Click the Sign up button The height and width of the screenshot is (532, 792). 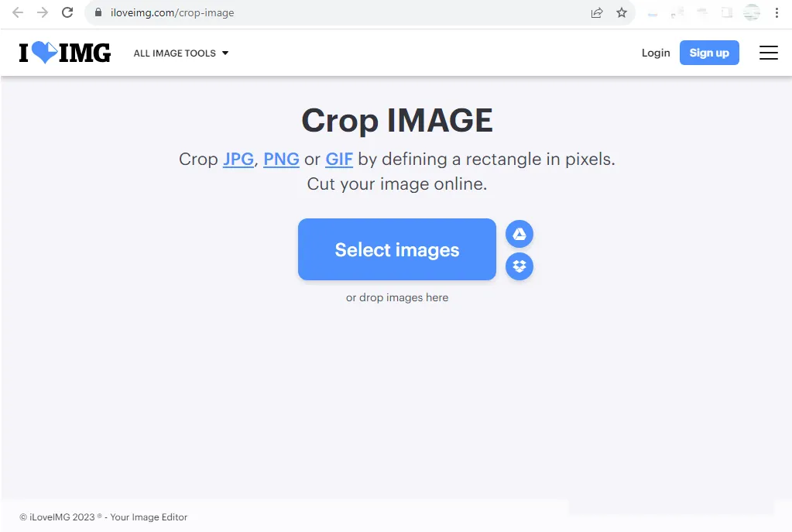[x=709, y=53]
